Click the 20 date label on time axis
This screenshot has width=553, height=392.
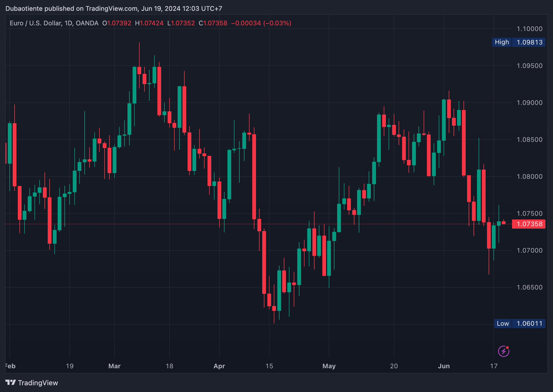point(394,366)
